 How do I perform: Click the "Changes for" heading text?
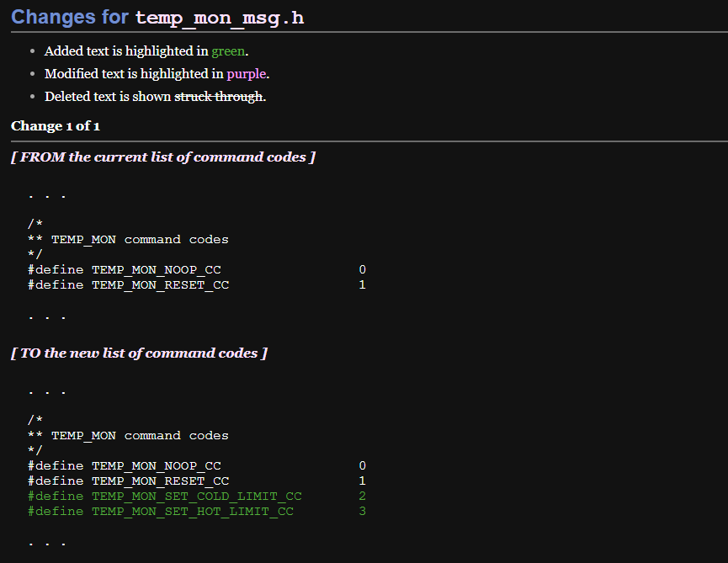pyautogui.click(x=70, y=17)
